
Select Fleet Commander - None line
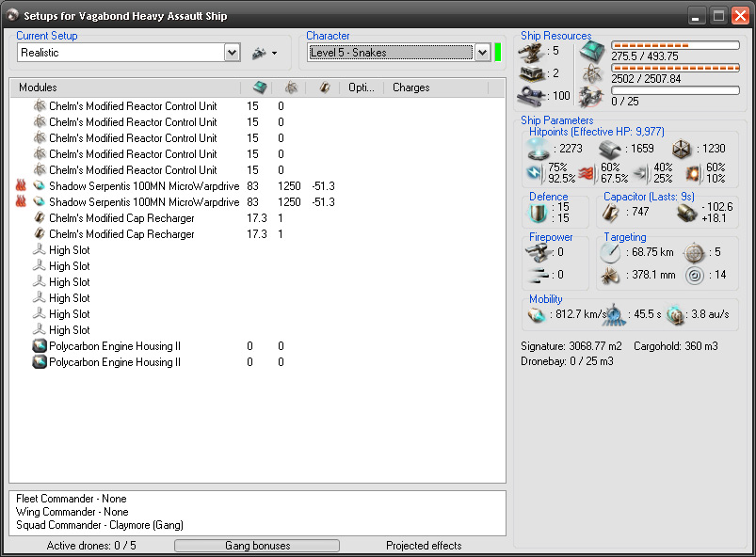tap(72, 499)
